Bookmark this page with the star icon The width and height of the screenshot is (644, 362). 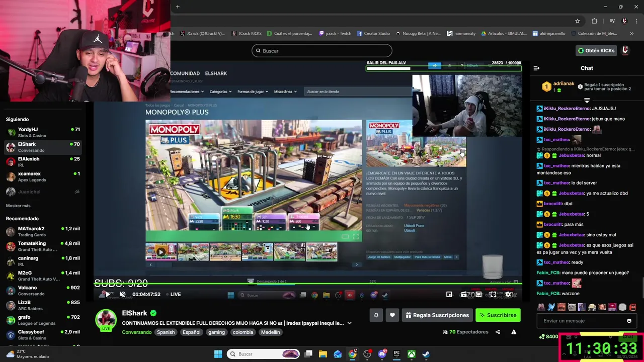[x=578, y=21]
